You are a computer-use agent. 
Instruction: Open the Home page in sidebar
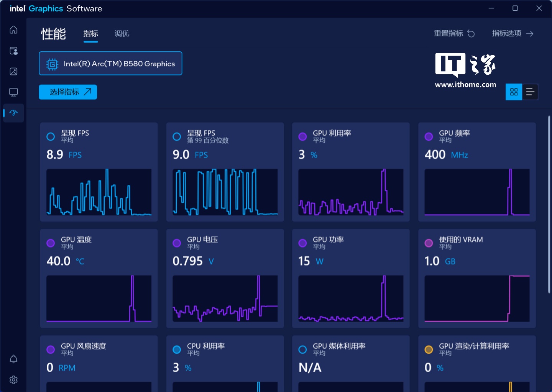tap(13, 30)
